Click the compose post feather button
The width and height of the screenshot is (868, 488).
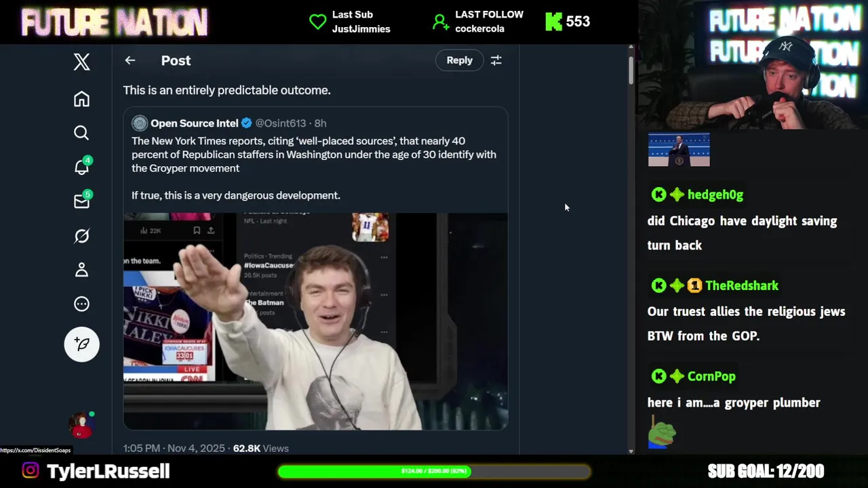point(81,344)
